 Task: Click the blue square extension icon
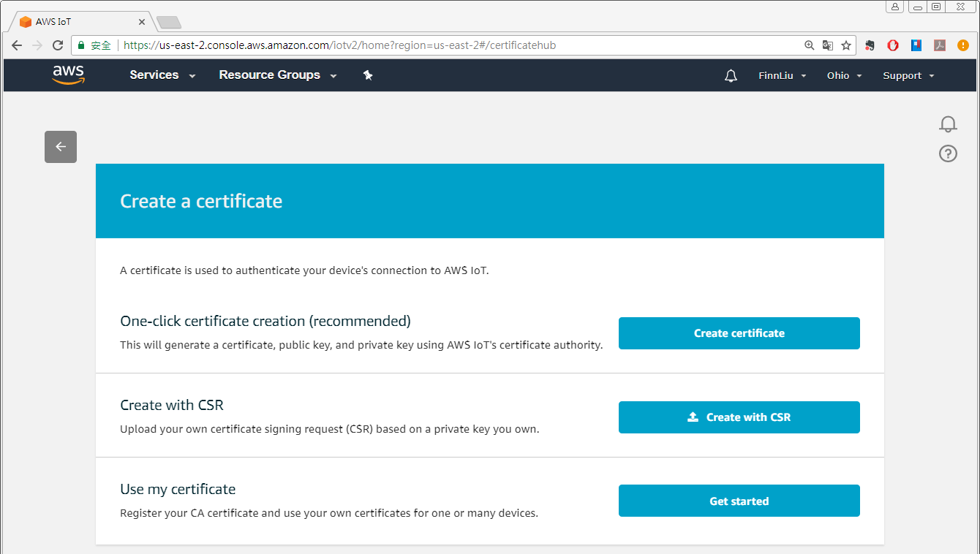(916, 45)
